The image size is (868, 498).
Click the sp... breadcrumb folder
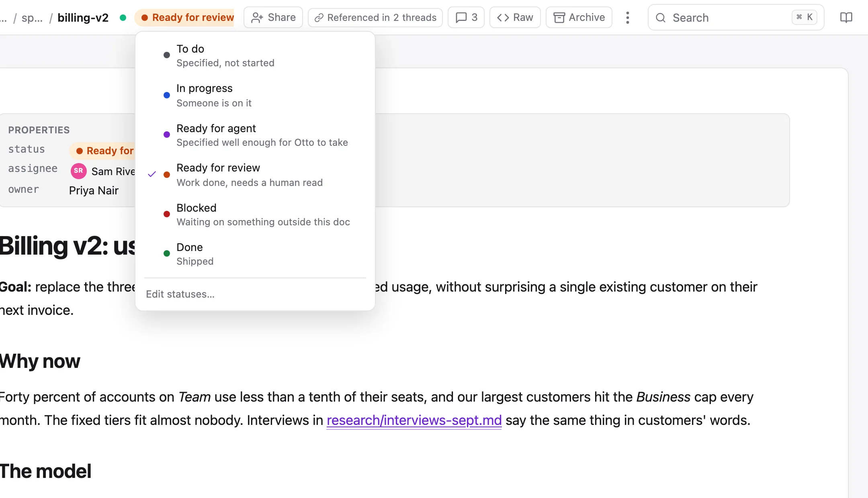pos(32,18)
